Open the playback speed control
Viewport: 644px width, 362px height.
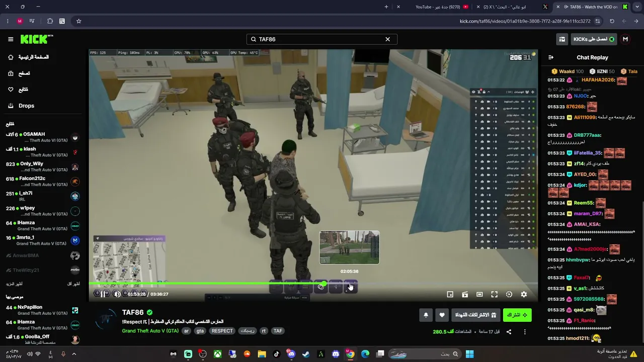tap(509, 294)
